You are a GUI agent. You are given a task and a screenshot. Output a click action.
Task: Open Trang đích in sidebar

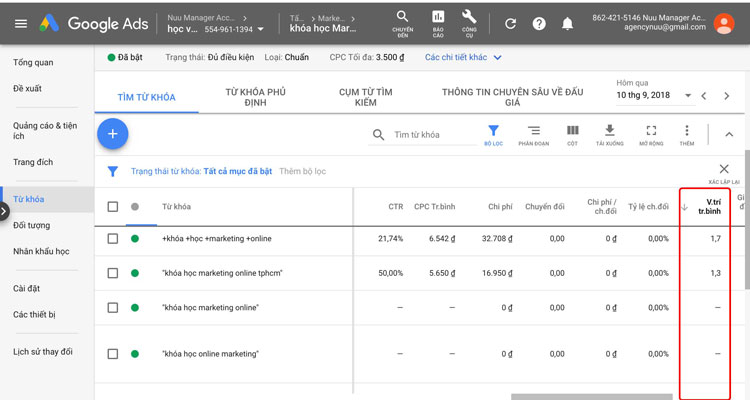tap(33, 162)
